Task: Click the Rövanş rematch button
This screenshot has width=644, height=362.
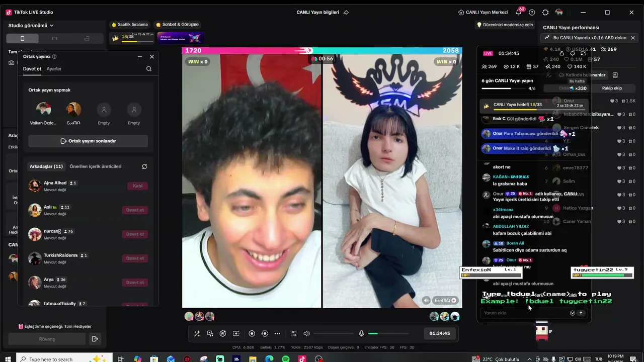Action: [x=47, y=339]
